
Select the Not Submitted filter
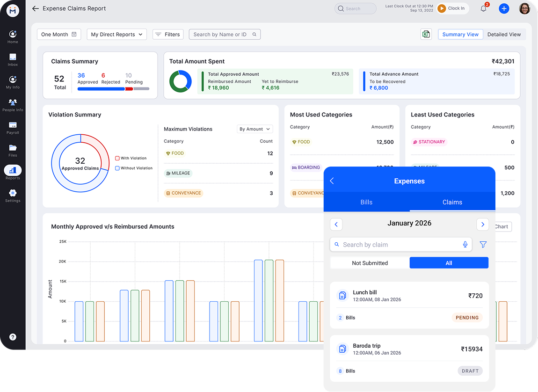click(x=370, y=263)
